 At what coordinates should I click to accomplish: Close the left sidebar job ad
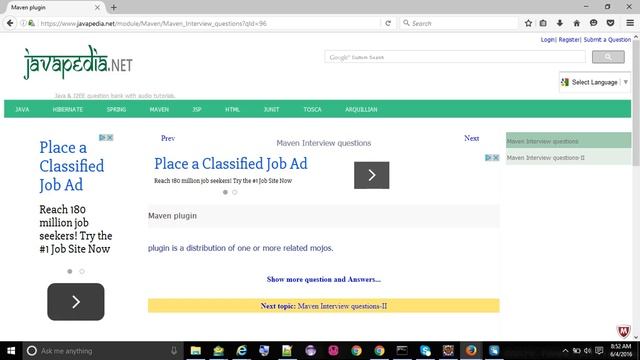coord(110,138)
